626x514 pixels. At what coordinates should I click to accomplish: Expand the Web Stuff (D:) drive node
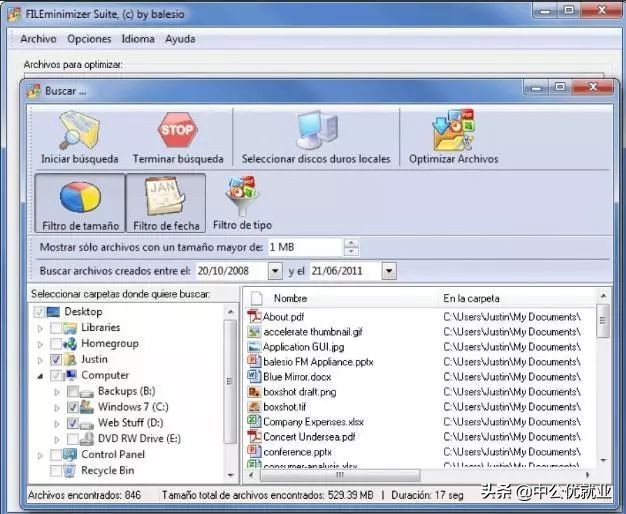tap(57, 423)
